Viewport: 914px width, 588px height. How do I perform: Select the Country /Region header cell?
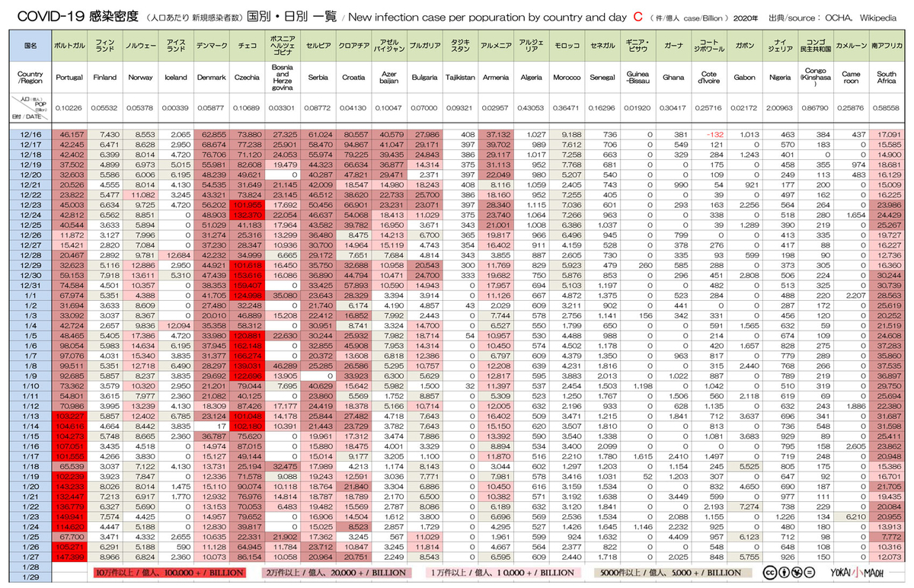[x=30, y=77]
